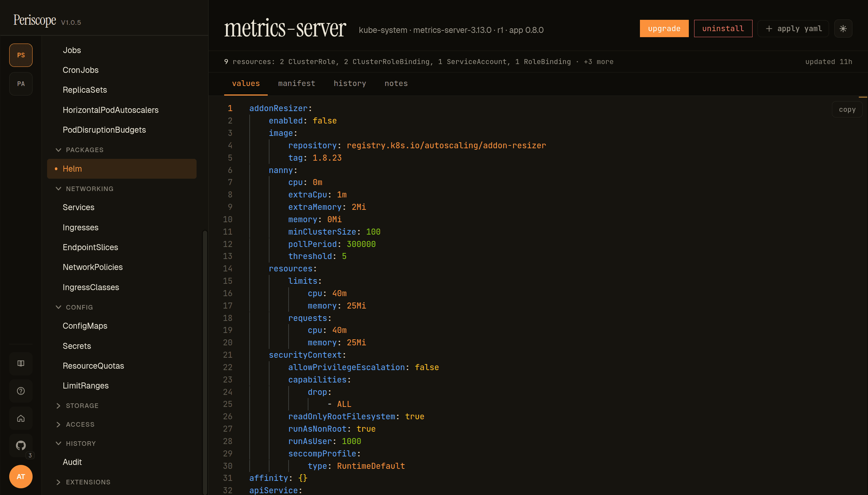The width and height of the screenshot is (868, 495).
Task: Click the repository value registry.k8s.io/autoscaling/addon-resizer
Action: (446, 145)
